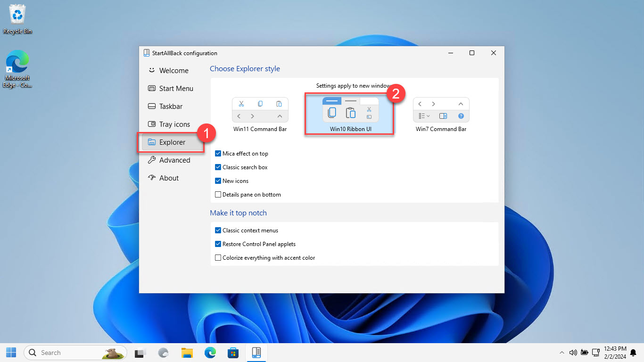Image resolution: width=644 pixels, height=362 pixels.
Task: Maximize the StartAllBack configuration window
Action: click(x=472, y=53)
